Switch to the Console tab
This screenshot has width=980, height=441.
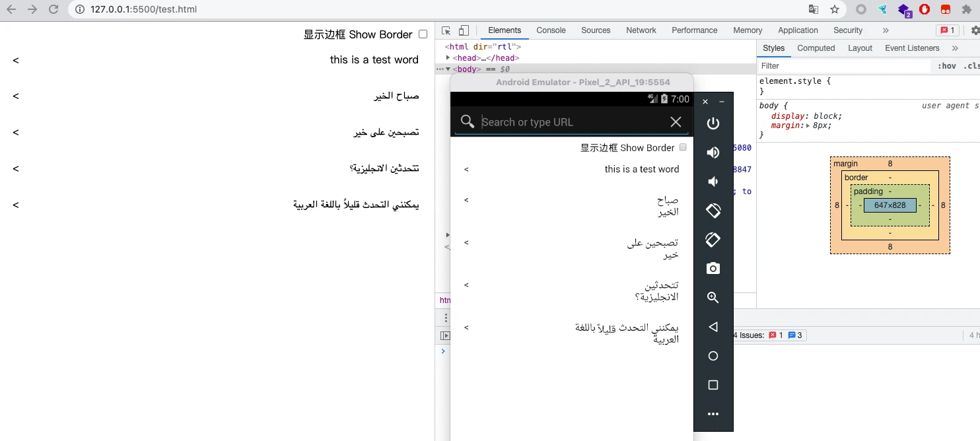point(551,30)
